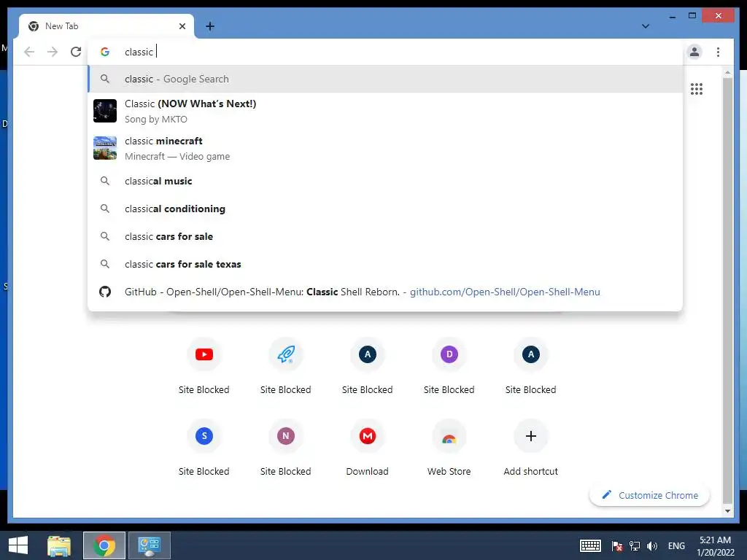This screenshot has height=560, width=747.
Task: Go back with the back arrow
Action: (x=29, y=52)
